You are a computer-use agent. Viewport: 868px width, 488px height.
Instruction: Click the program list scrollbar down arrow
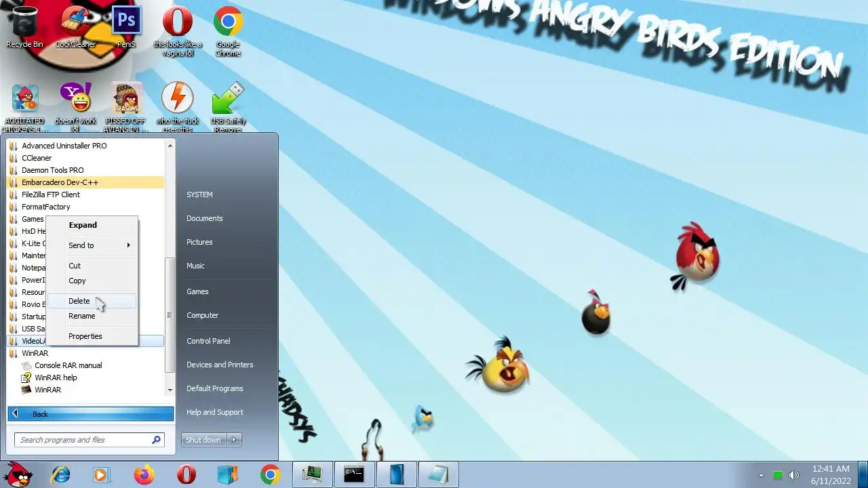point(170,390)
